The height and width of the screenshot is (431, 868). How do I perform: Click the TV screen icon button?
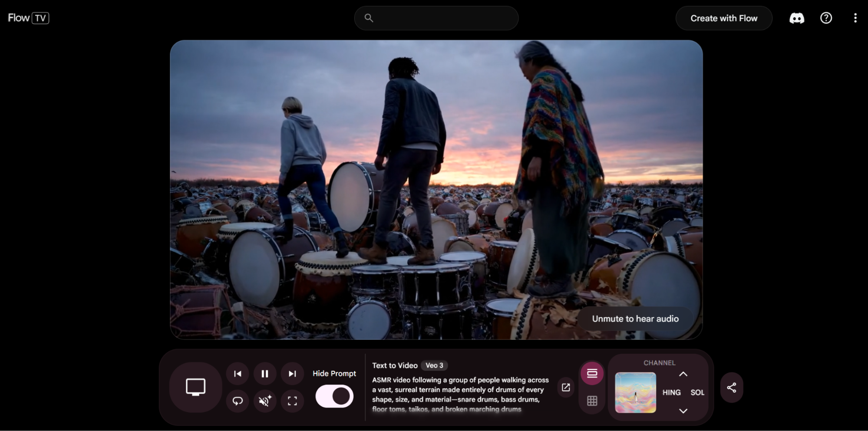click(x=195, y=387)
